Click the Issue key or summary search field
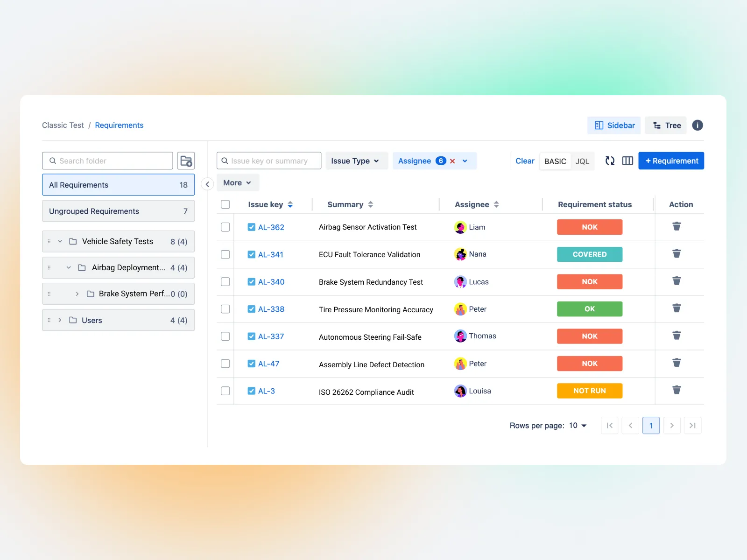Image resolution: width=747 pixels, height=560 pixels. pyautogui.click(x=269, y=161)
